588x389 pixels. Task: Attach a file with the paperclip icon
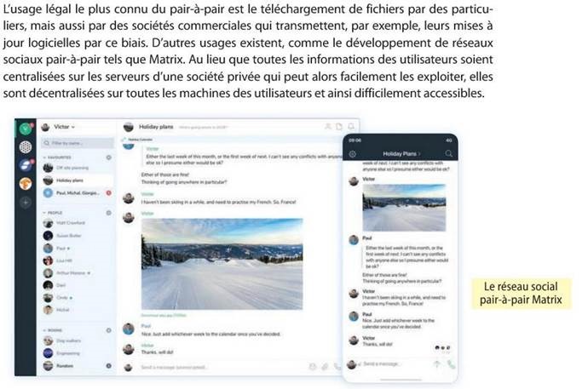[x=325, y=367]
